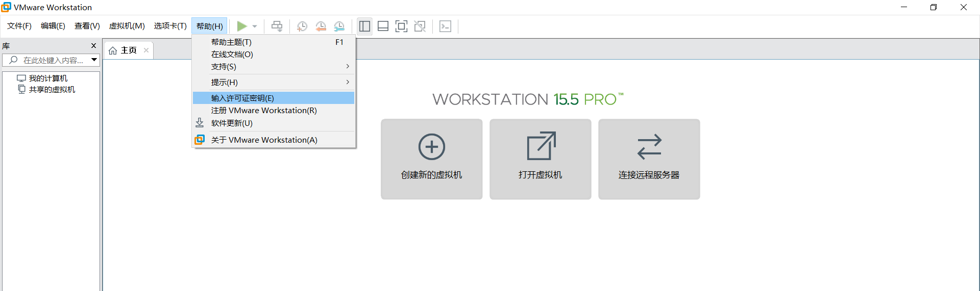Choose 在线文档(O) menu entry
Image resolution: width=980 pixels, height=291 pixels.
coord(274,54)
